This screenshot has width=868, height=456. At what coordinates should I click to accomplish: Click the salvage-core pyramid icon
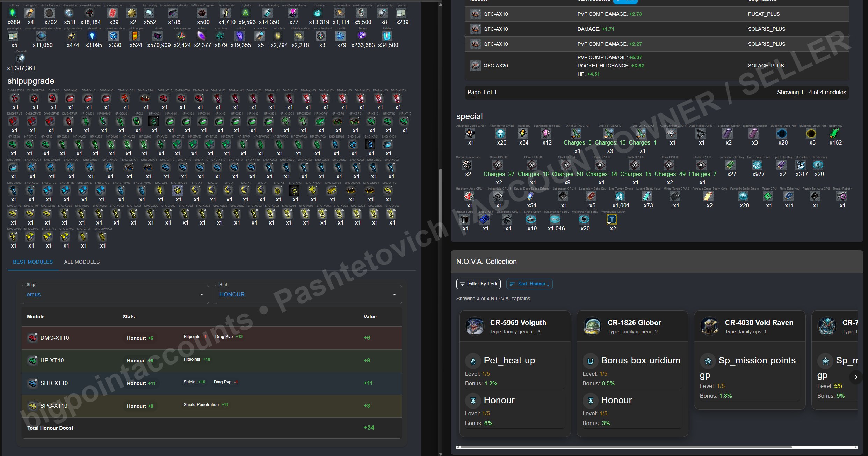click(x=181, y=36)
